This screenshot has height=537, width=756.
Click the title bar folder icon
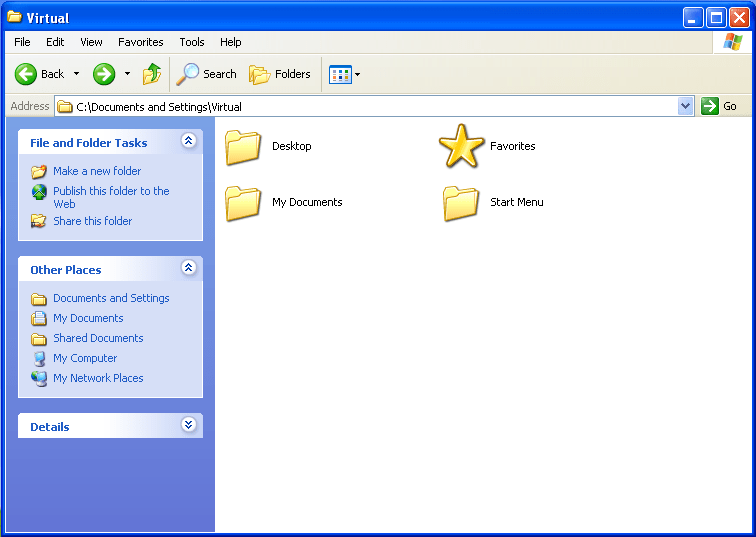14,17
